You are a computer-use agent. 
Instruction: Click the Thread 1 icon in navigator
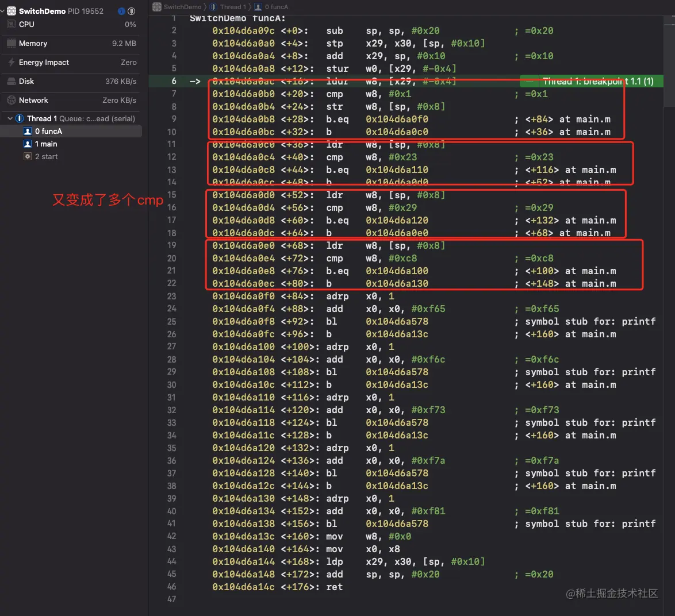pos(20,119)
